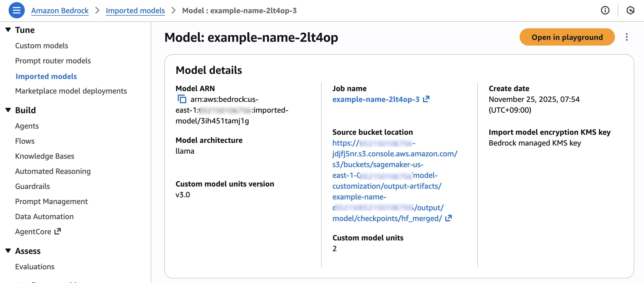Open the example-name-2lt4op-3 job link
644x283 pixels.
[x=376, y=99]
